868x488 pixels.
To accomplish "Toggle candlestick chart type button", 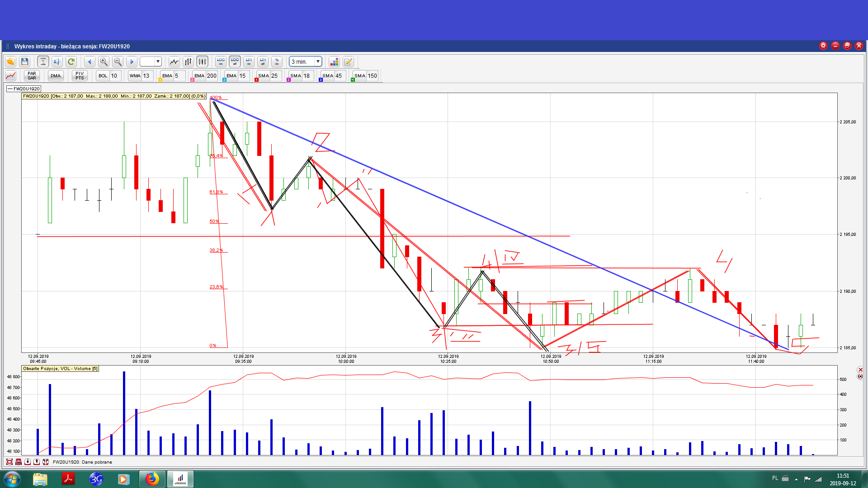I will pos(202,61).
